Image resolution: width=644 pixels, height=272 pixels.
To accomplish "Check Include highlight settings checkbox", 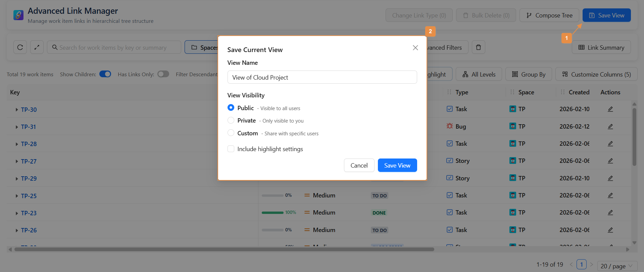I will 231,149.
